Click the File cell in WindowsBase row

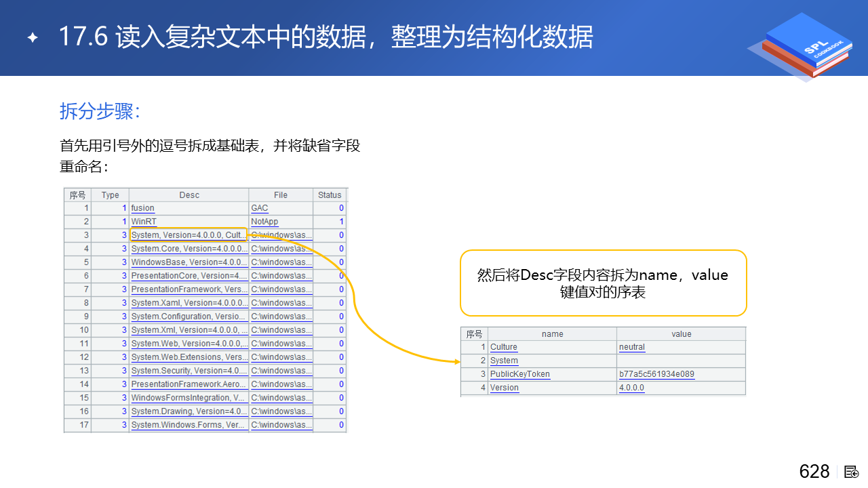click(281, 262)
